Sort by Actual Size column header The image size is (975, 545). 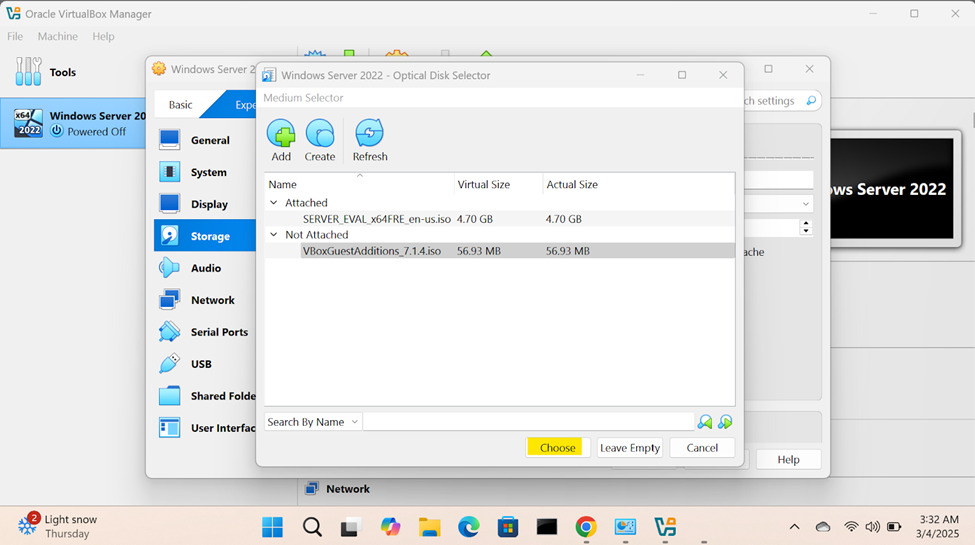click(638, 184)
